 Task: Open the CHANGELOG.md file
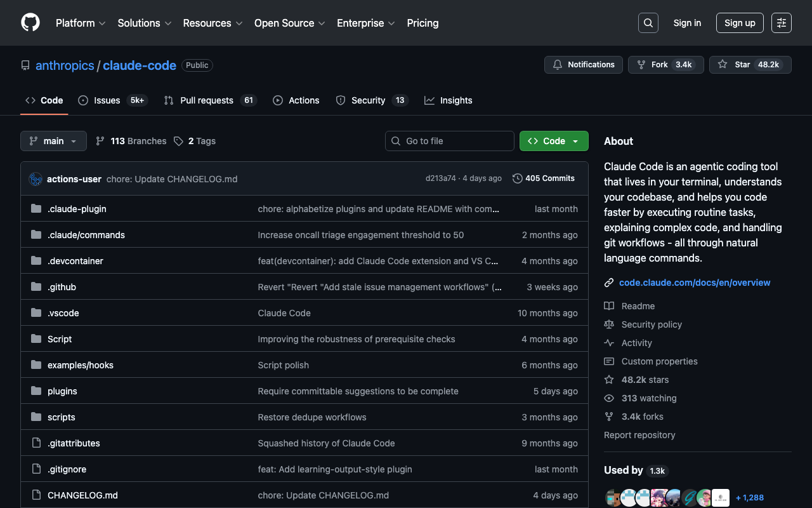point(82,495)
